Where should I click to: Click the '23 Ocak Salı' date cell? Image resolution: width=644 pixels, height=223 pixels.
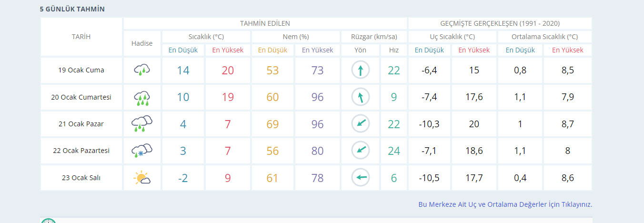[x=81, y=178]
